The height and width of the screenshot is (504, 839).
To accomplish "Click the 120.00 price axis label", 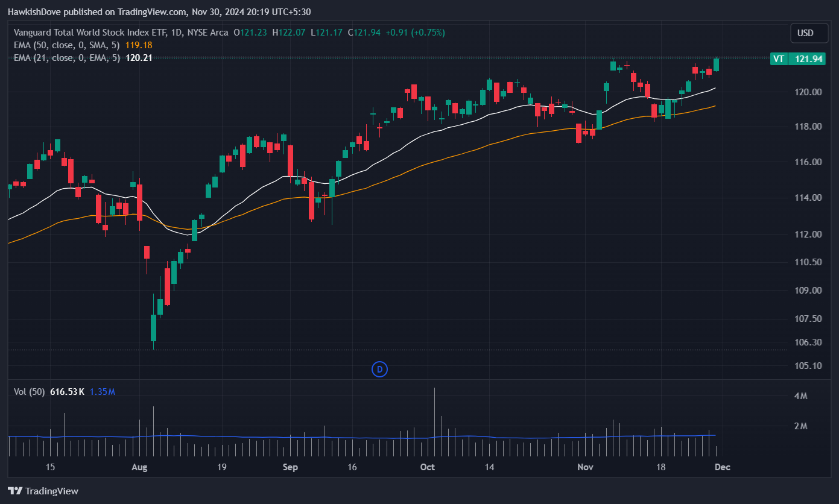I will [808, 92].
